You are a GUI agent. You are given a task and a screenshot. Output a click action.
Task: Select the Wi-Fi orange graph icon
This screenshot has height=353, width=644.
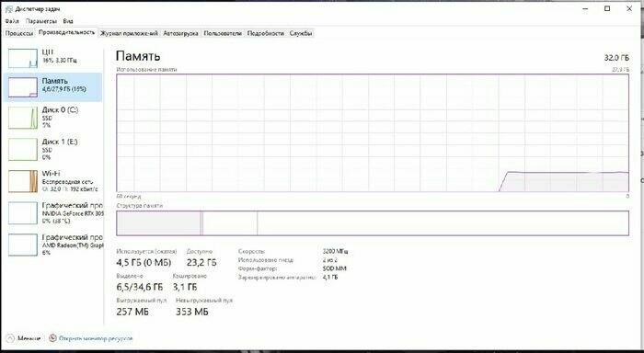23,181
